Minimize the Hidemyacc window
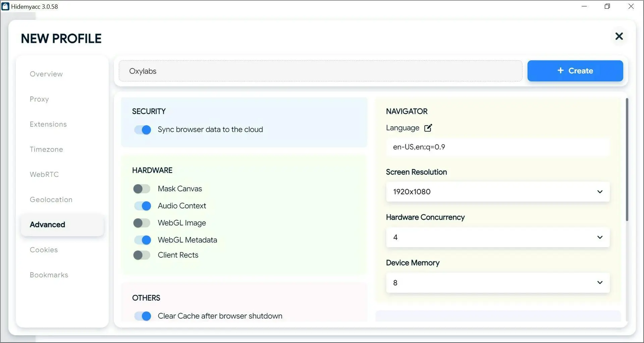This screenshot has height=343, width=644. click(x=584, y=6)
